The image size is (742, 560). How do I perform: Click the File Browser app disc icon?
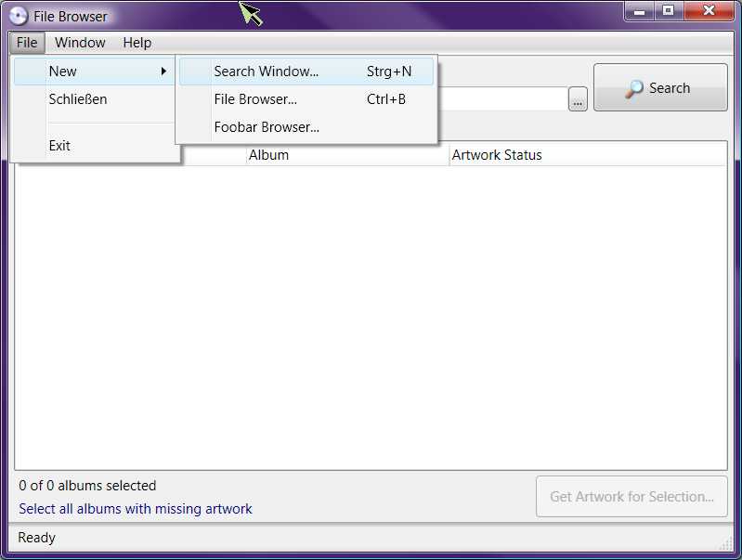18,16
